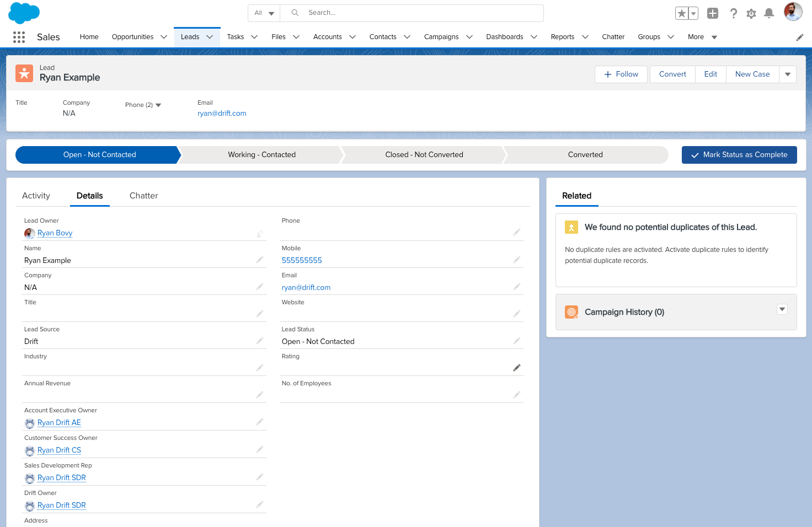Viewport: 812px width, 527px height.
Task: Open the user profile avatar
Action: tap(793, 12)
